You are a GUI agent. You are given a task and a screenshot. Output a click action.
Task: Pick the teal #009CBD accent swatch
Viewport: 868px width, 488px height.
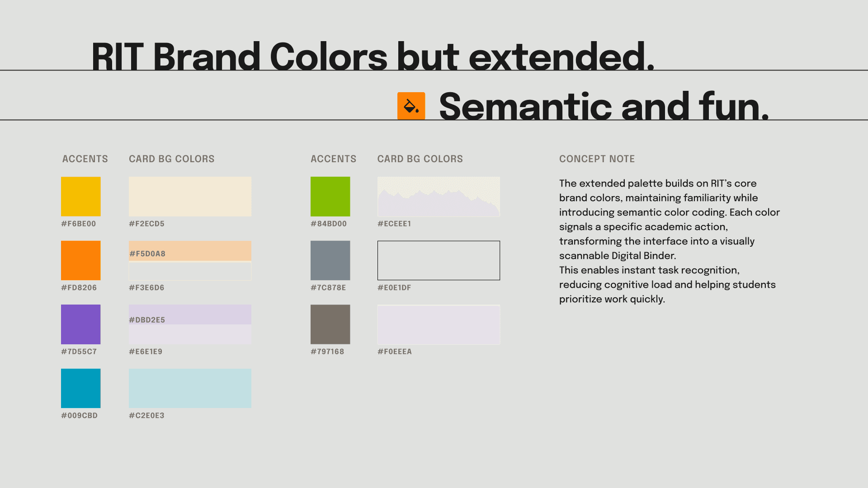80,388
